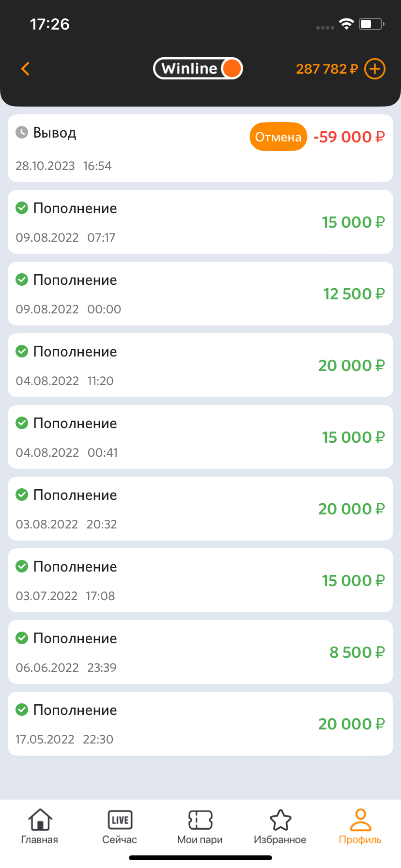Open the 8 500 ₽ deposit entry
401x868 pixels.
click(x=200, y=652)
